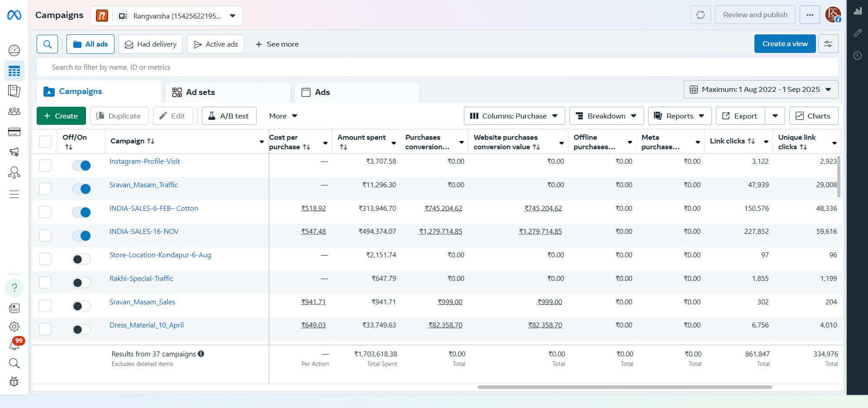Click the Create a view button

click(x=784, y=44)
